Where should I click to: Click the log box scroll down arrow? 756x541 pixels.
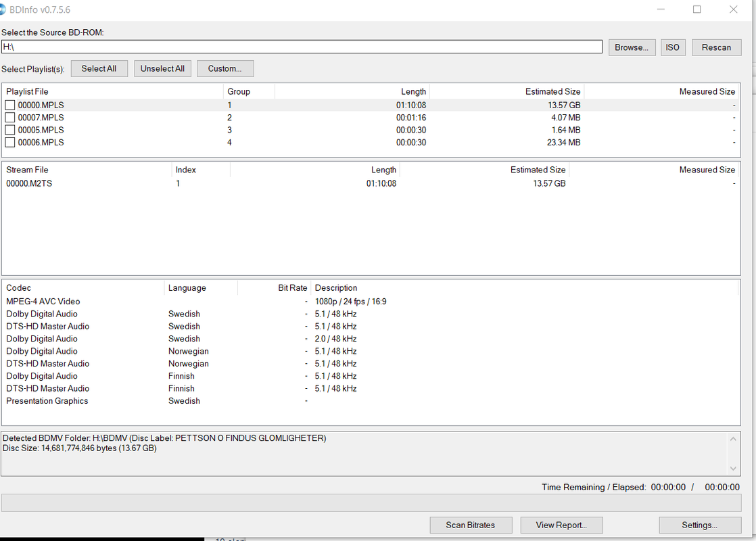click(733, 469)
